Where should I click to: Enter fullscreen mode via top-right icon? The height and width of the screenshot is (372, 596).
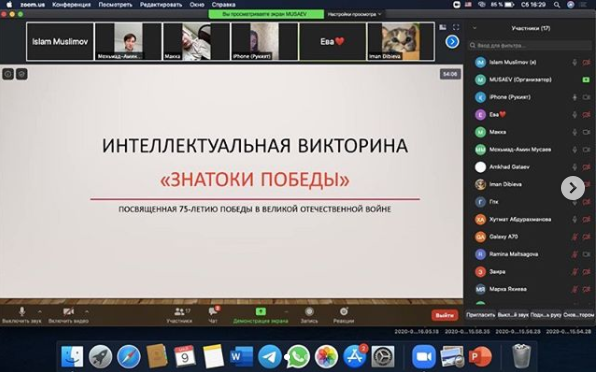456,27
